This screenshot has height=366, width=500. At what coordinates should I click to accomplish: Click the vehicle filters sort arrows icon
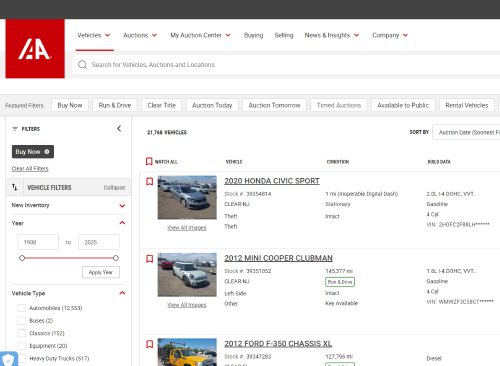(x=14, y=187)
